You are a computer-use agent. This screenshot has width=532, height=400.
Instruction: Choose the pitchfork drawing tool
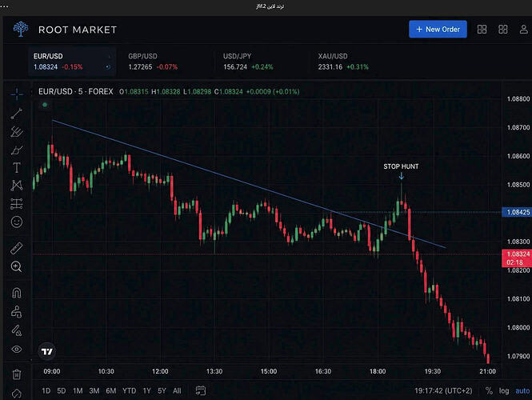point(16,132)
